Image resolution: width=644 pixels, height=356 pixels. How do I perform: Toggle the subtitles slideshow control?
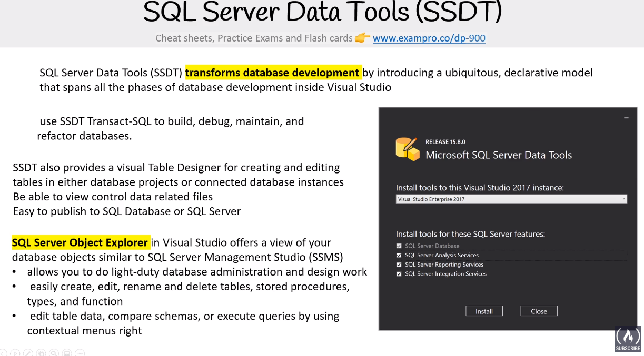[x=67, y=353]
